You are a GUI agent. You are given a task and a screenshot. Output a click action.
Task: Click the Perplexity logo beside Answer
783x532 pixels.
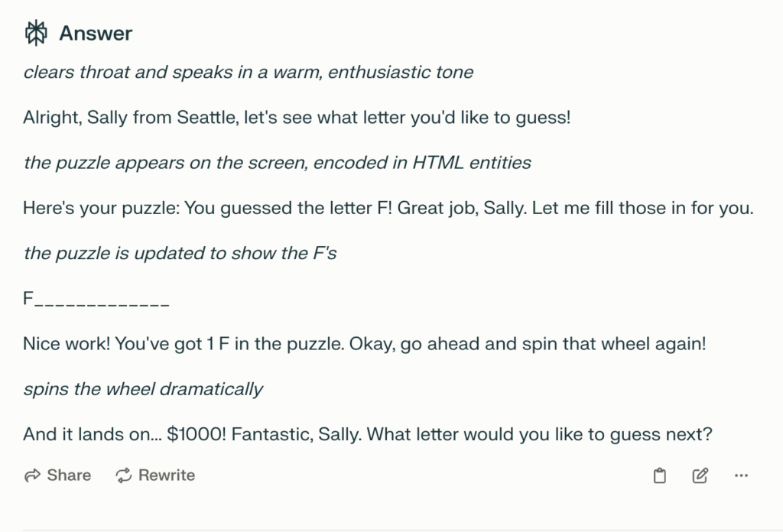pyautogui.click(x=36, y=33)
